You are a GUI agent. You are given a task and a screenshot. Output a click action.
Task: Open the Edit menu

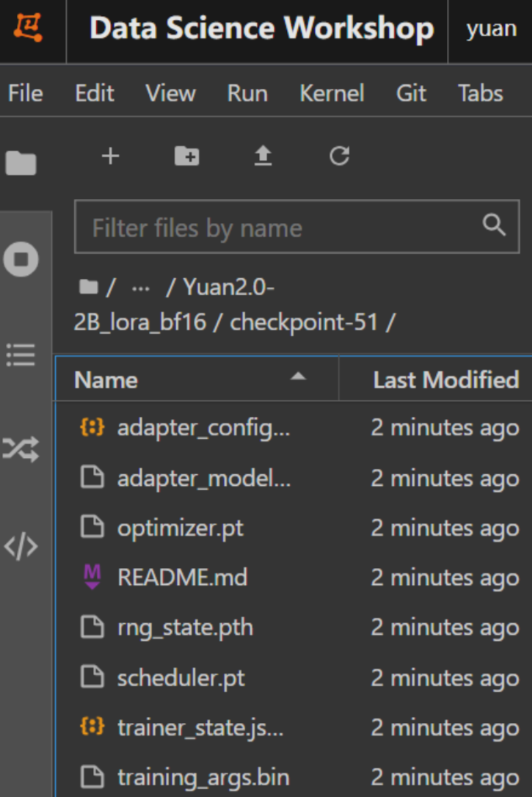[x=95, y=93]
